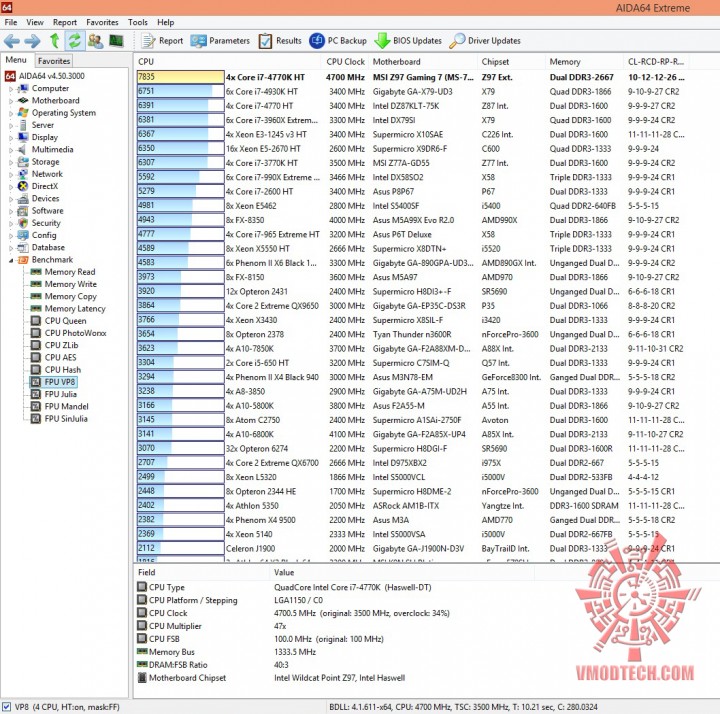Viewport: 720px width, 714px height.
Task: Sort by CL-RCD-RP-R column header
Action: [656, 62]
